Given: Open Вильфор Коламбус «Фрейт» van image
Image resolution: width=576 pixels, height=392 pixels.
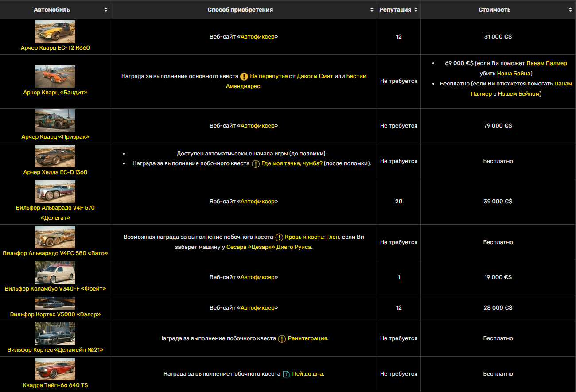Looking at the screenshot, I should coord(55,272).
